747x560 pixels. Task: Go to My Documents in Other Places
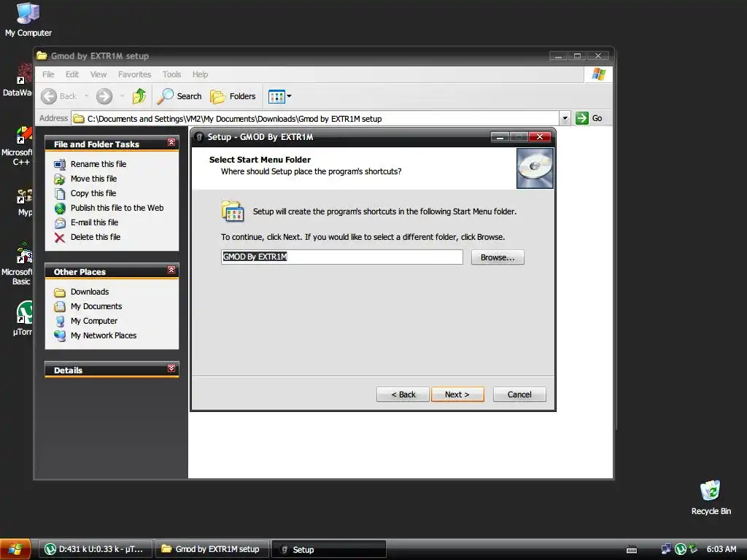96,306
